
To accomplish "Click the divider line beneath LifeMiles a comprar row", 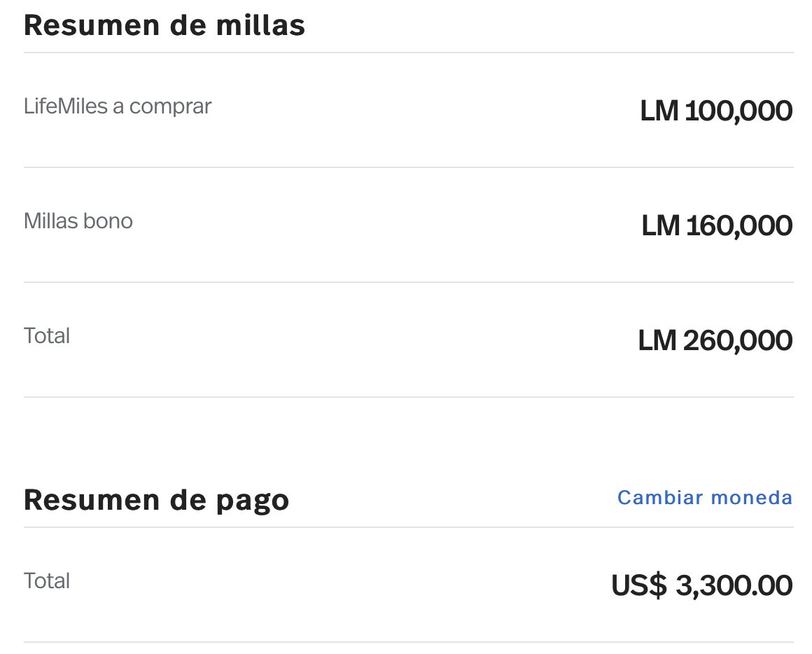I will point(409,167).
